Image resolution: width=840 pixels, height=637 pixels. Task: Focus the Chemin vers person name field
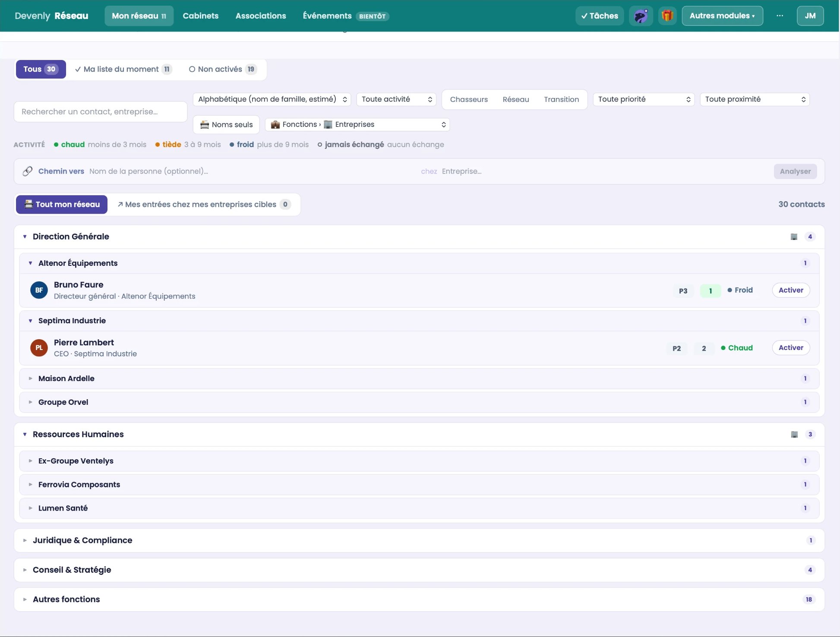[252, 171]
